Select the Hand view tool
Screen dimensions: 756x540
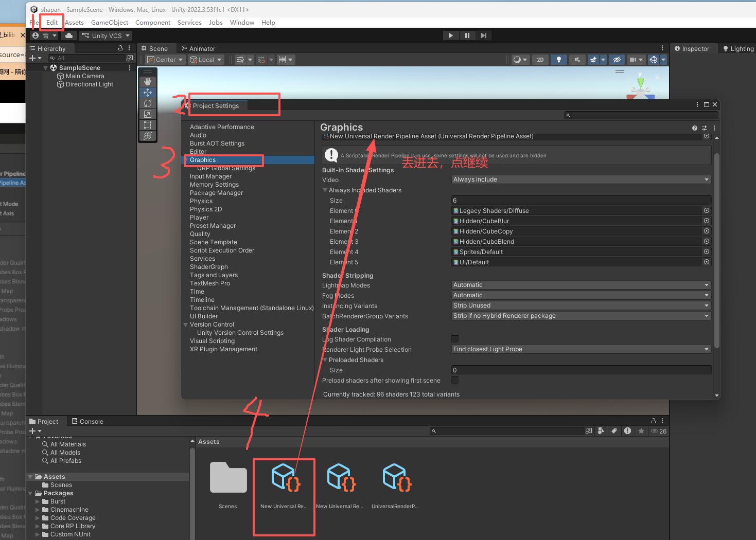(148, 81)
